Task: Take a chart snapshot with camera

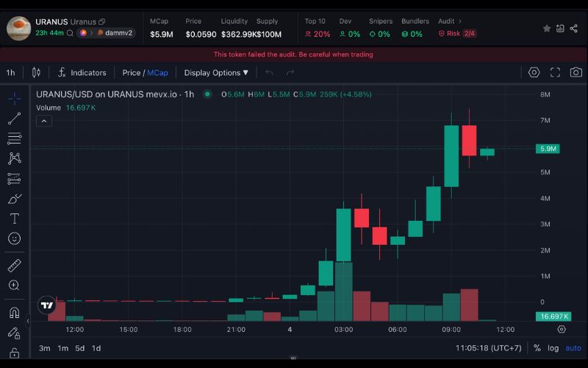Action: point(576,72)
